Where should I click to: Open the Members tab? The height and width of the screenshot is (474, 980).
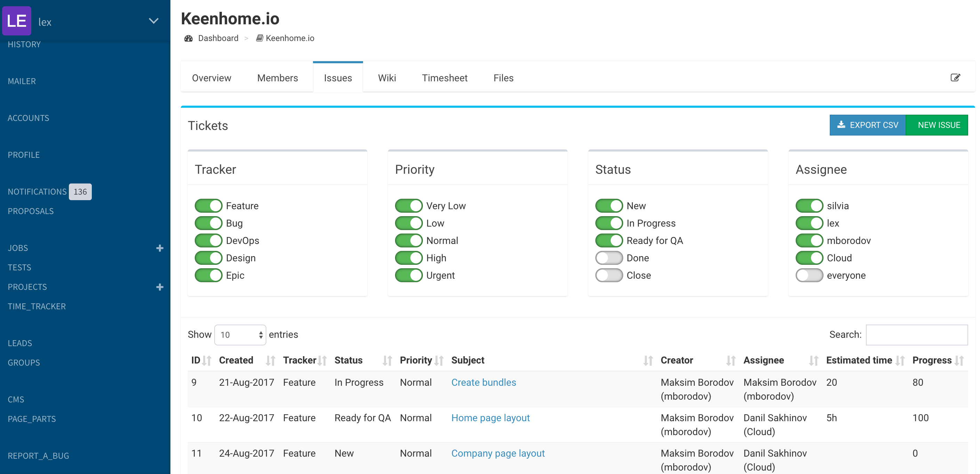(277, 78)
